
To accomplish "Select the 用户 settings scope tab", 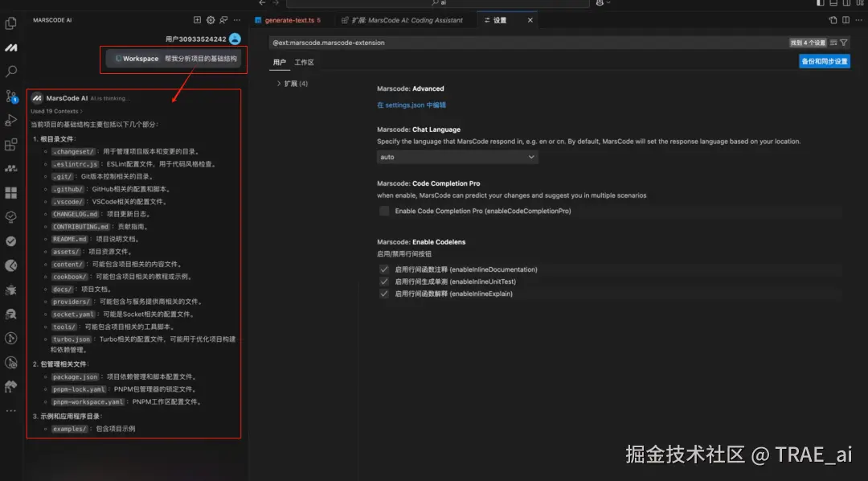I will (280, 62).
